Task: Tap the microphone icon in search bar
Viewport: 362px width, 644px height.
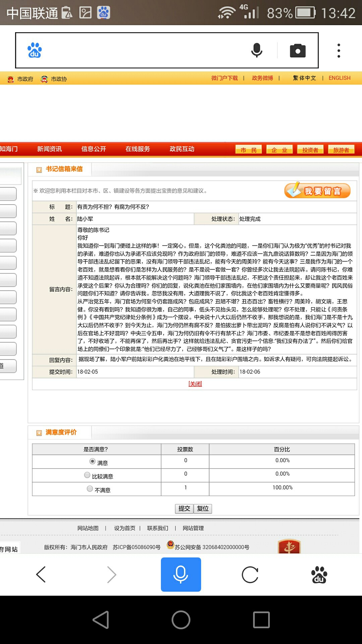Action: pos(257,51)
